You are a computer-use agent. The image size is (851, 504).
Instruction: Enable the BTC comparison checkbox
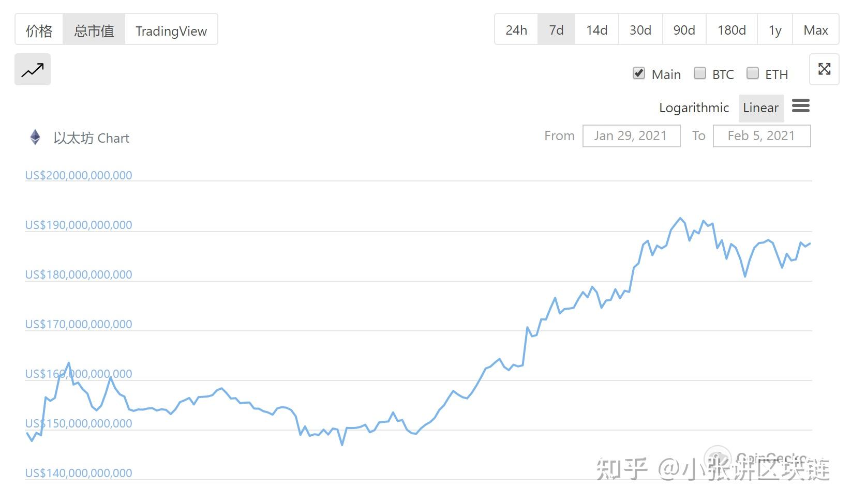[x=700, y=73]
